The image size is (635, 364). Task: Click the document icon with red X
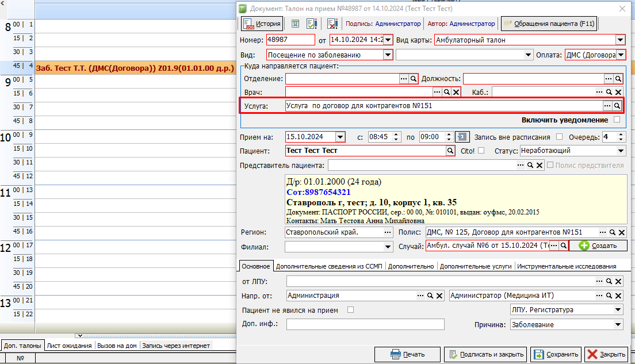pos(332,24)
